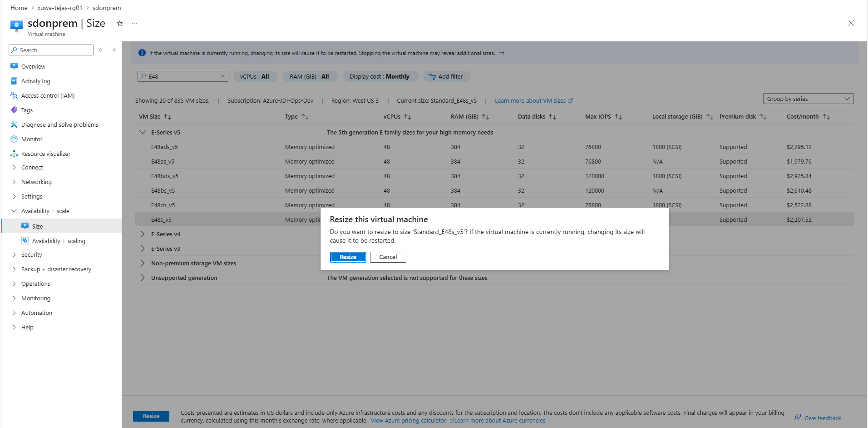Select the E48as_v5 row
868x428 pixels.
[494, 161]
